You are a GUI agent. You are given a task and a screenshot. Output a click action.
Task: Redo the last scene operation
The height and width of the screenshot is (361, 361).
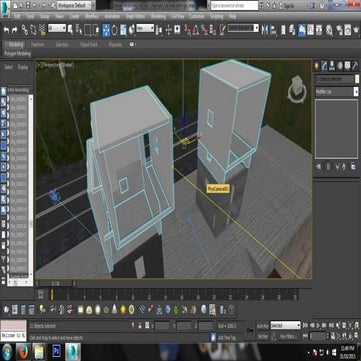point(15,30)
